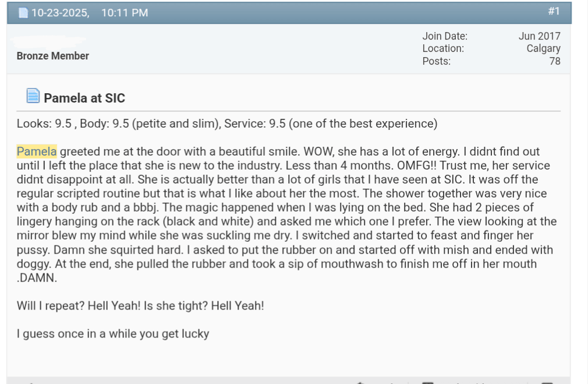This screenshot has height=384, width=588.
Task: Open the #1 post permalink
Action: (x=553, y=11)
